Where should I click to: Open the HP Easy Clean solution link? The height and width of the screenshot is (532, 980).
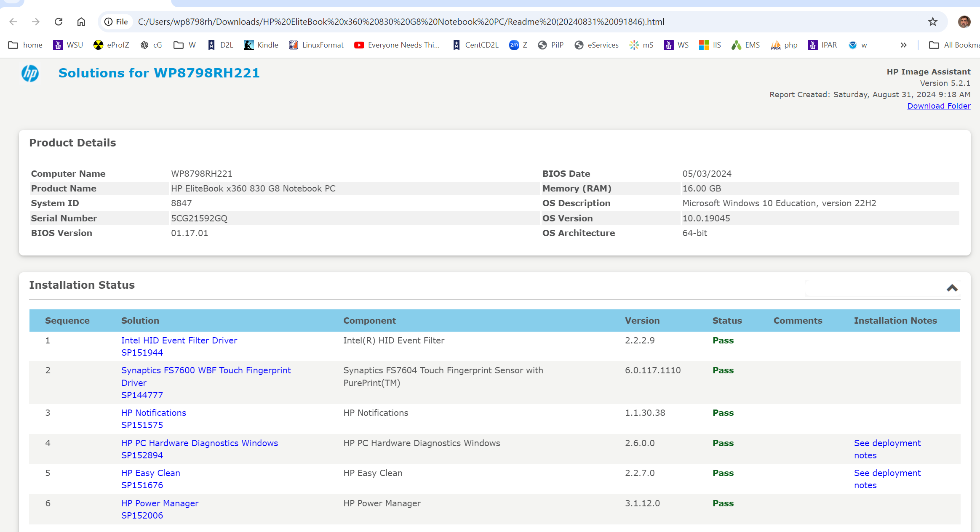point(151,473)
